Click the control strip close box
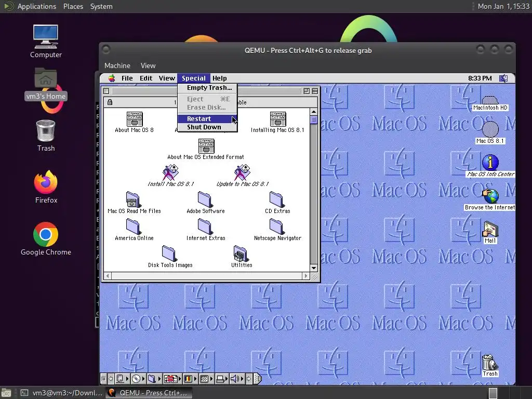Image resolution: width=532 pixels, height=399 pixels. [103, 379]
